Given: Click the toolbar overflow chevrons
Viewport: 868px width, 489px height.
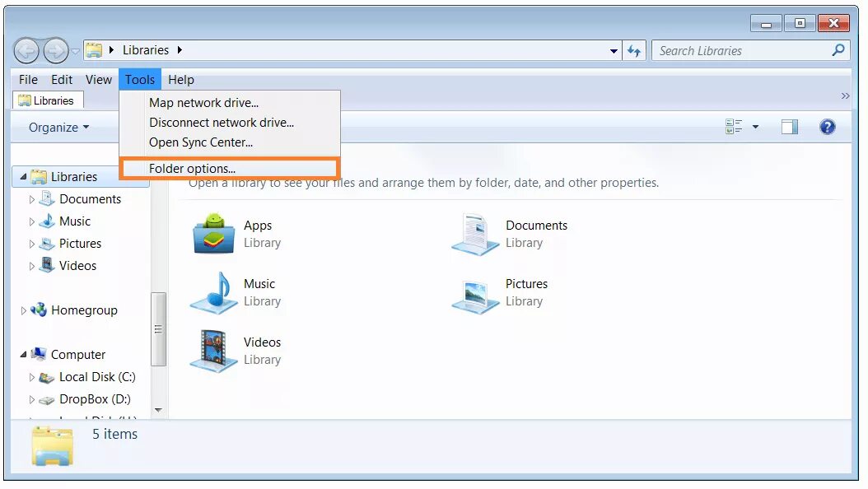Looking at the screenshot, I should (845, 95).
